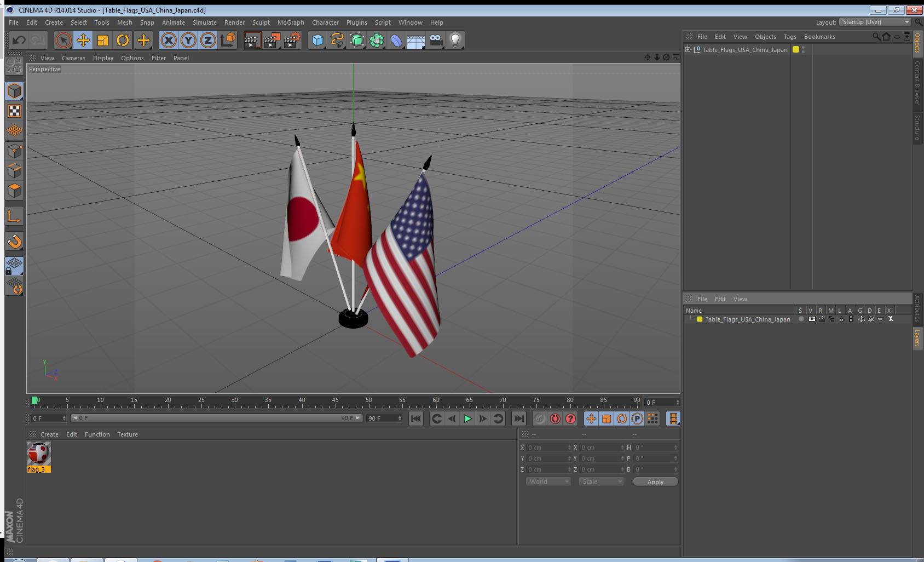The height and width of the screenshot is (562, 924).
Task: Open Material Manager Texture menu
Action: [128, 434]
